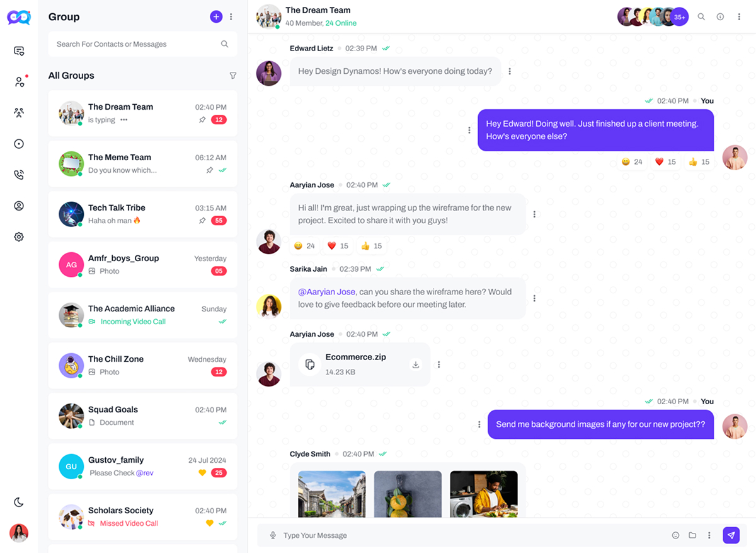The width and height of the screenshot is (756, 553).
Task: Open the groups icon in left sidebar
Action: [x=19, y=113]
